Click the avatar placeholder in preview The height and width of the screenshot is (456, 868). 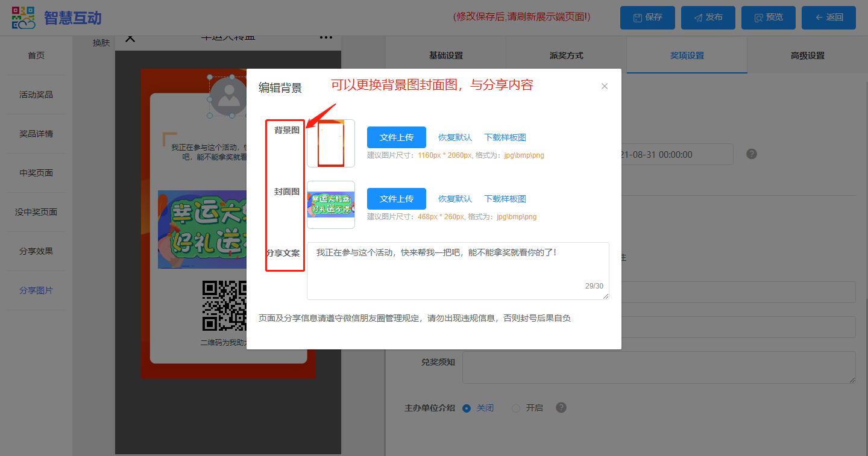pyautogui.click(x=228, y=95)
